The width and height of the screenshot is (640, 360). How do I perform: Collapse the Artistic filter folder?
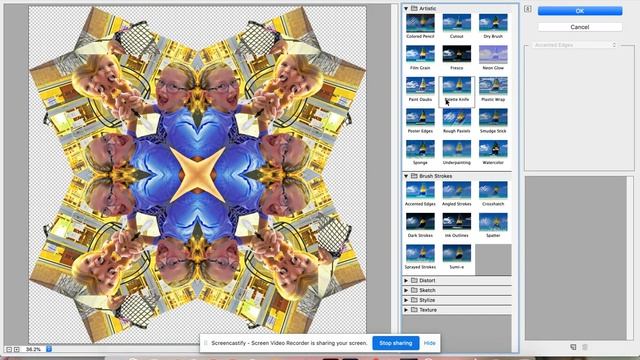406,8
